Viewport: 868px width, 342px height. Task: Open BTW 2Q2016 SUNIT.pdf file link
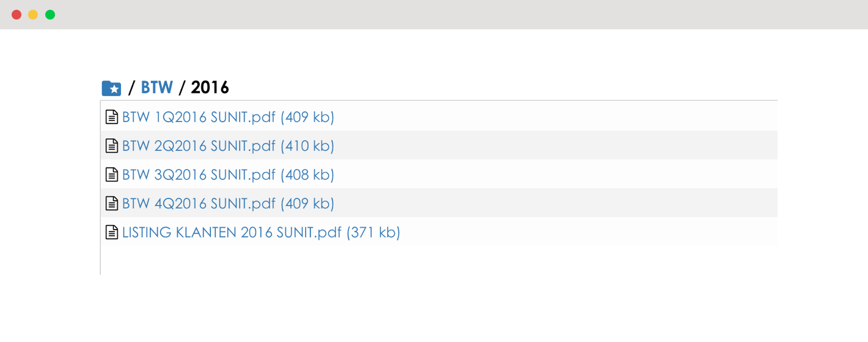228,146
